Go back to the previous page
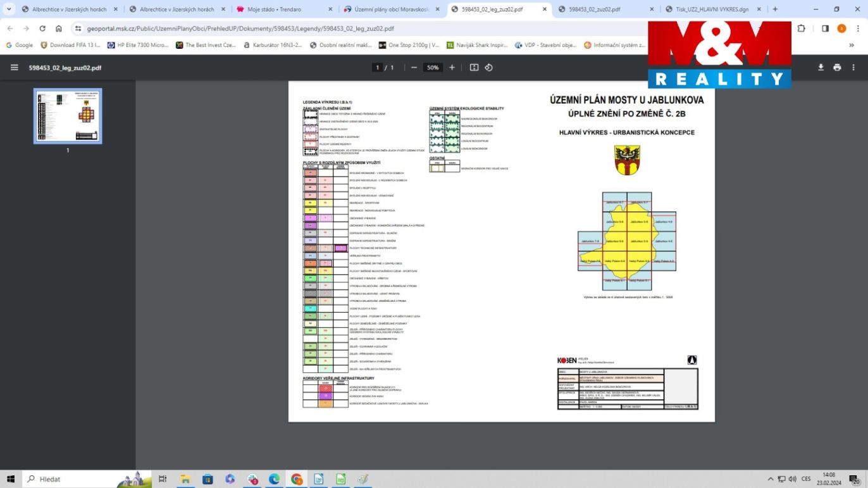This screenshot has width=868, height=488. coord(9,28)
